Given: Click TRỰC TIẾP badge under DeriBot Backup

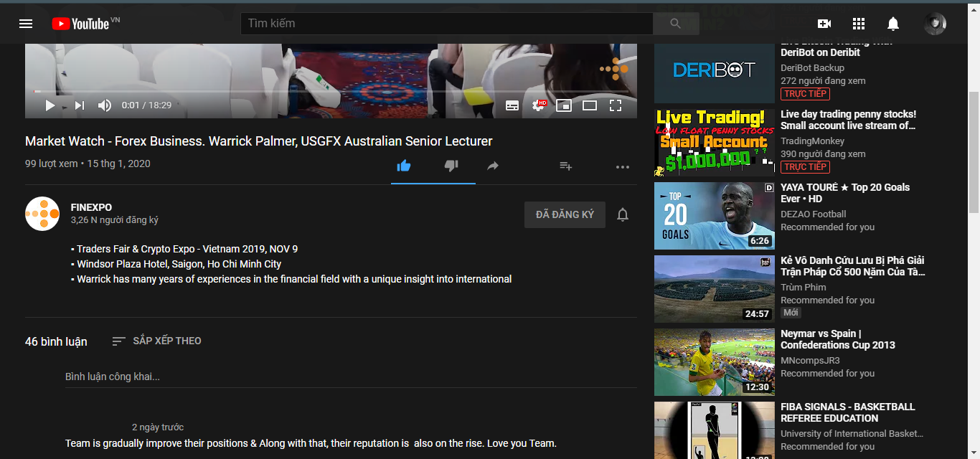Looking at the screenshot, I should (805, 94).
